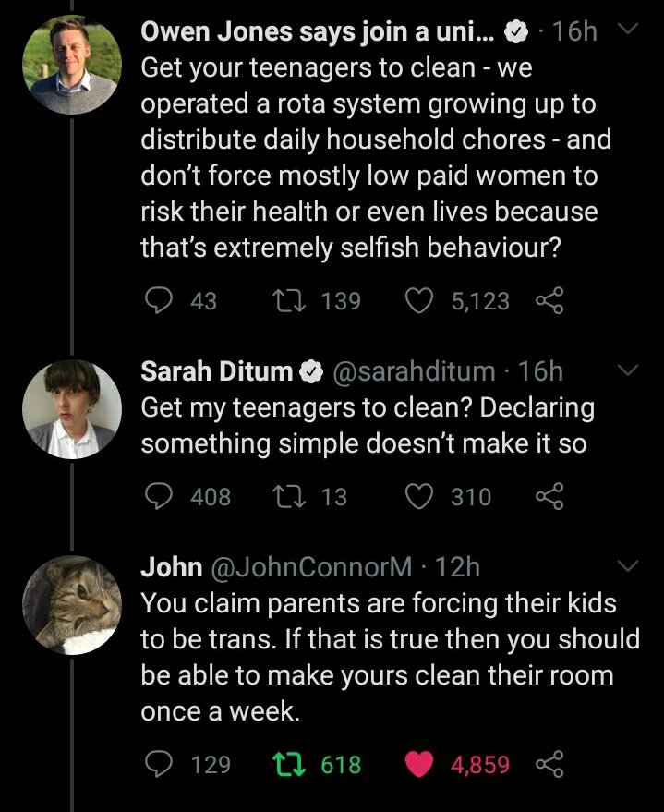Viewport: 664px width, 812px height.
Task: View John's cat profile picture
Action: click(x=71, y=604)
